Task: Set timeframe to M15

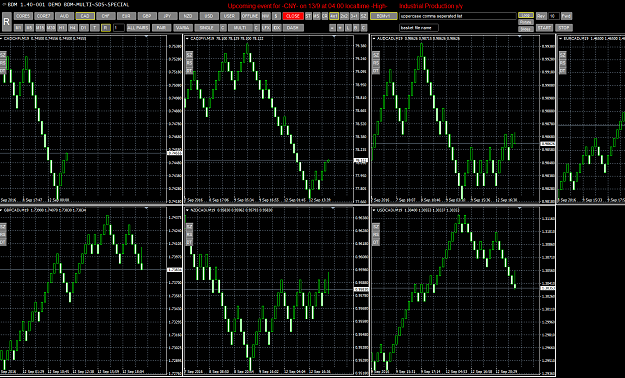Action: pos(40,28)
